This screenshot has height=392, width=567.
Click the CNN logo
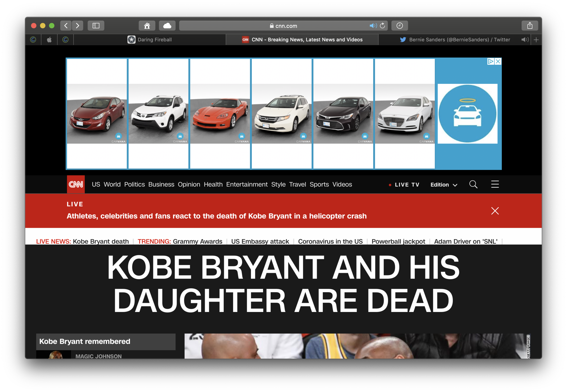[x=76, y=184]
